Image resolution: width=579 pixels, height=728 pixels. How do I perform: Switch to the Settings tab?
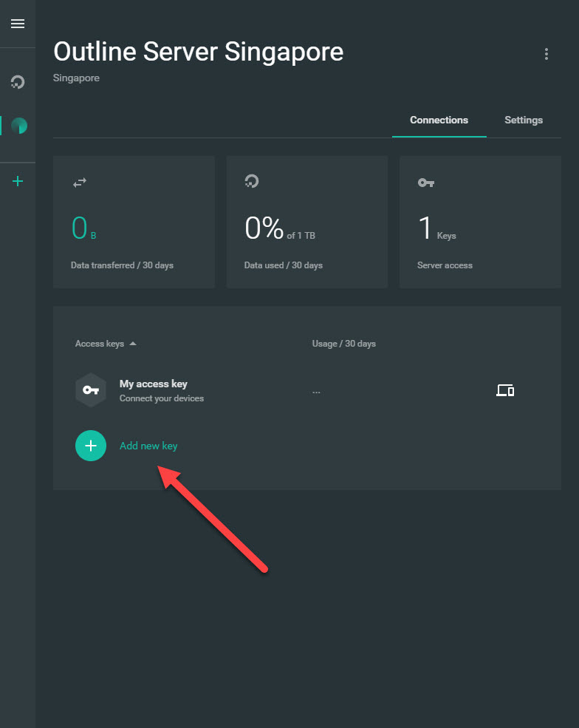click(524, 120)
